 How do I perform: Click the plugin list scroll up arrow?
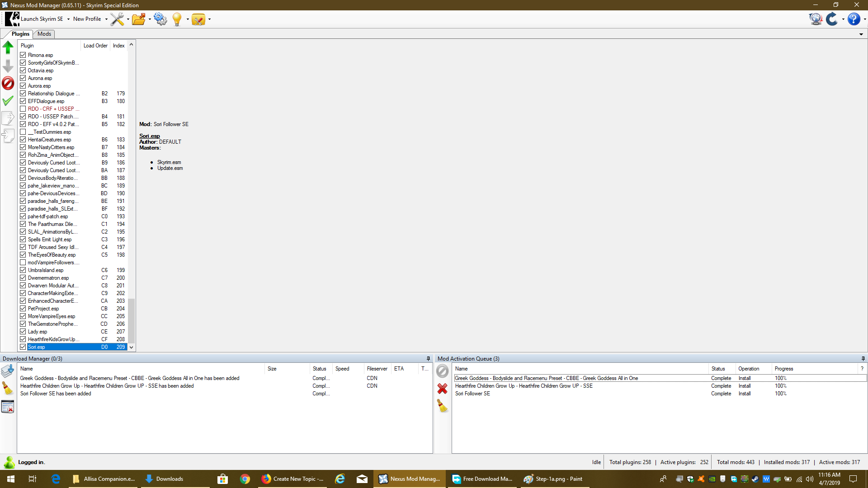pos(131,45)
